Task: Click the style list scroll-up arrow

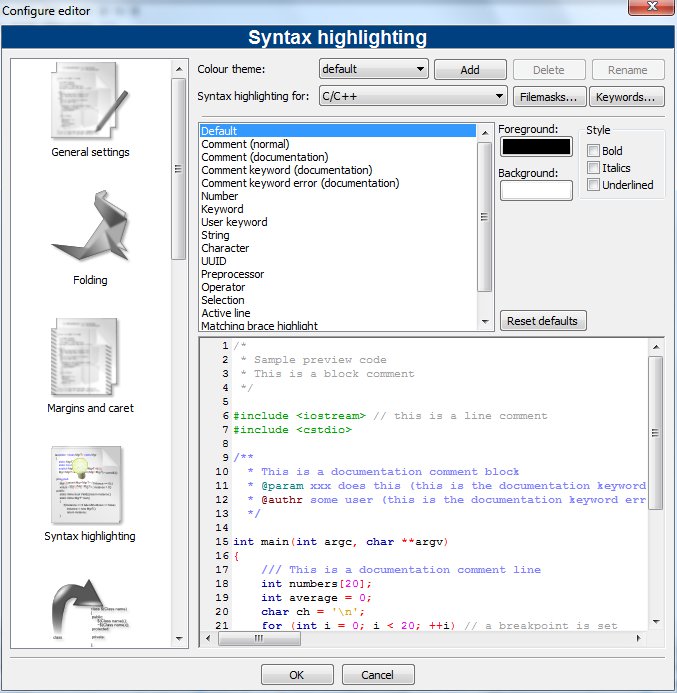Action: point(485,132)
